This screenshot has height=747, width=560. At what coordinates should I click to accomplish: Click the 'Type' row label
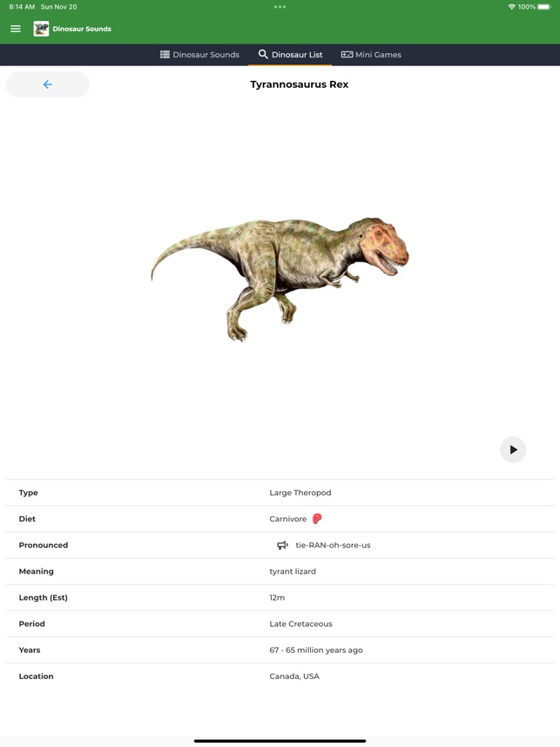coord(28,493)
